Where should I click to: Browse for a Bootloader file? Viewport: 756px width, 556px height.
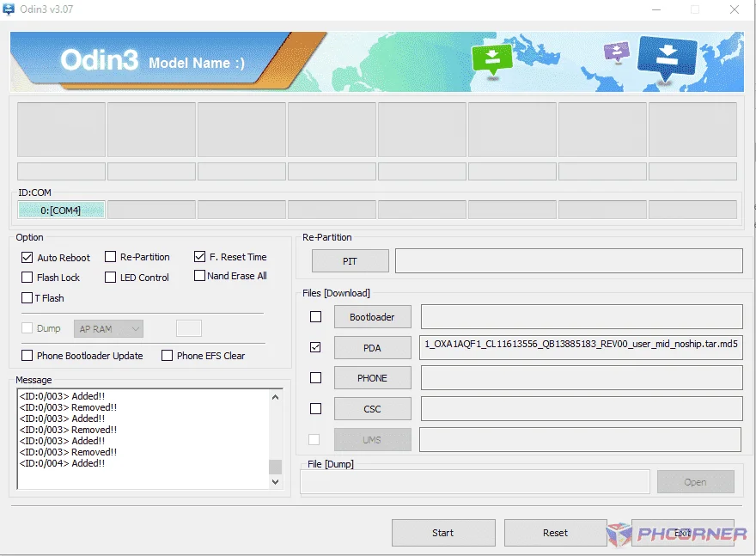point(372,317)
